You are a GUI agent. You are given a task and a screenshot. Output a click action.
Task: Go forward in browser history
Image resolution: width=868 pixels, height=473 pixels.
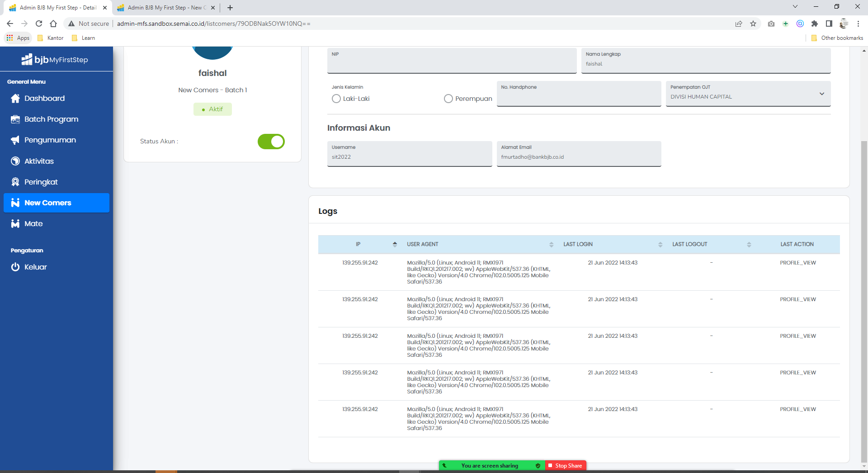[x=24, y=24]
